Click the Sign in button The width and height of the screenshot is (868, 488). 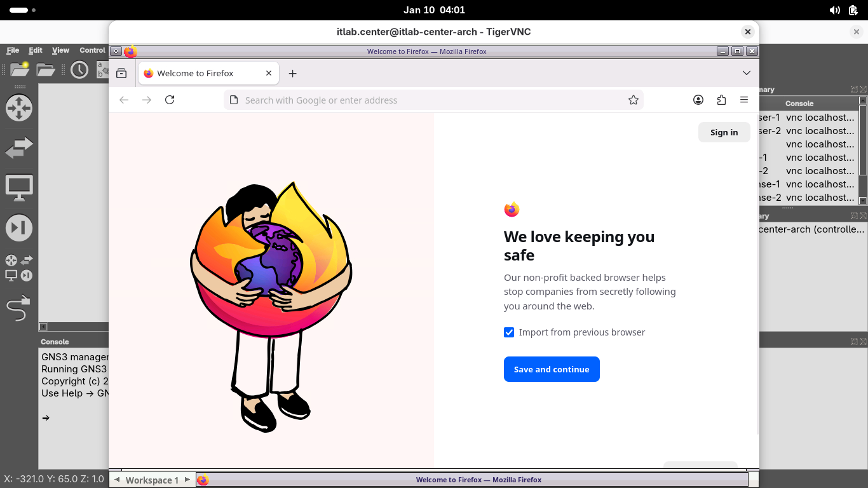pos(724,132)
